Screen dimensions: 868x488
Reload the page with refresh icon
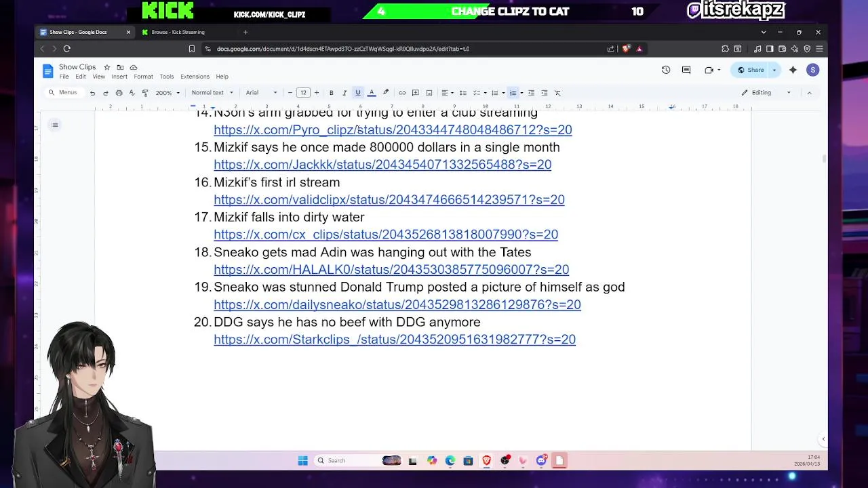(x=66, y=49)
